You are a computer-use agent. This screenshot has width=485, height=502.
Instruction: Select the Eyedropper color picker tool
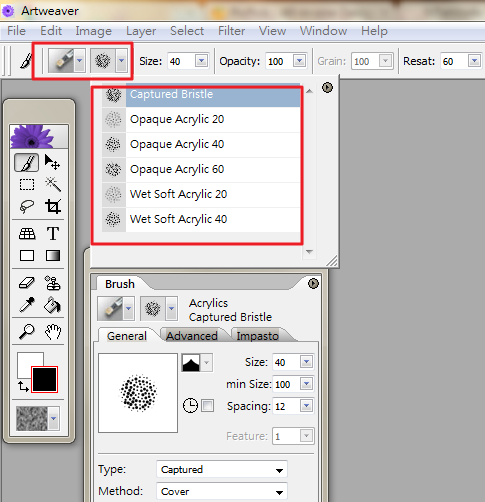pyautogui.click(x=27, y=305)
